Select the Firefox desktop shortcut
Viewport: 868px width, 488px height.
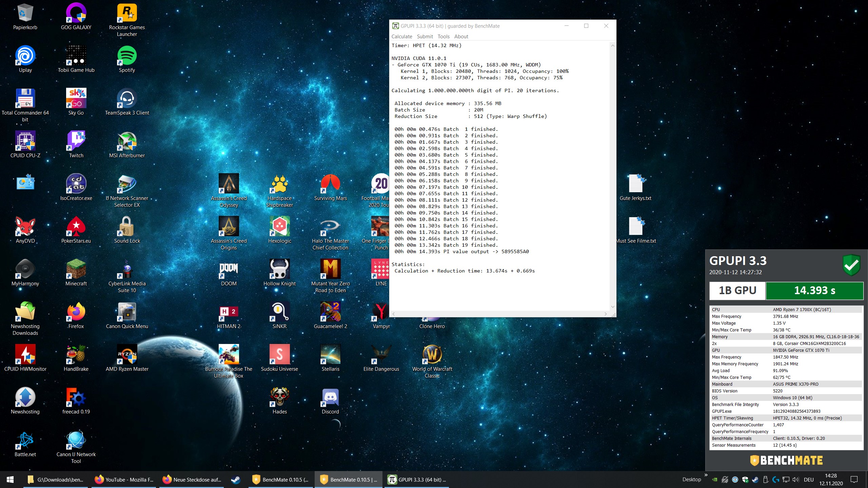(x=76, y=316)
